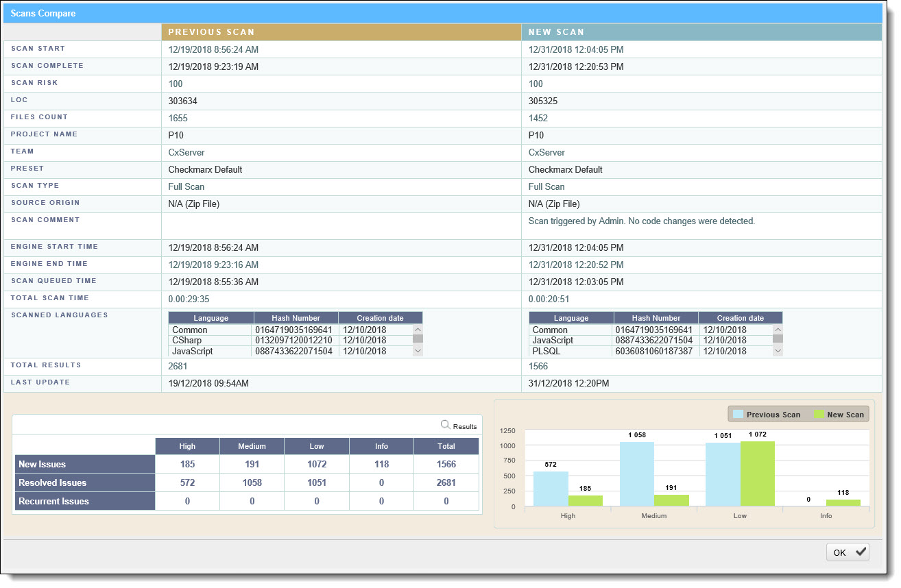Click new scan LOC value 305325
The image size is (901, 588).
coord(543,101)
